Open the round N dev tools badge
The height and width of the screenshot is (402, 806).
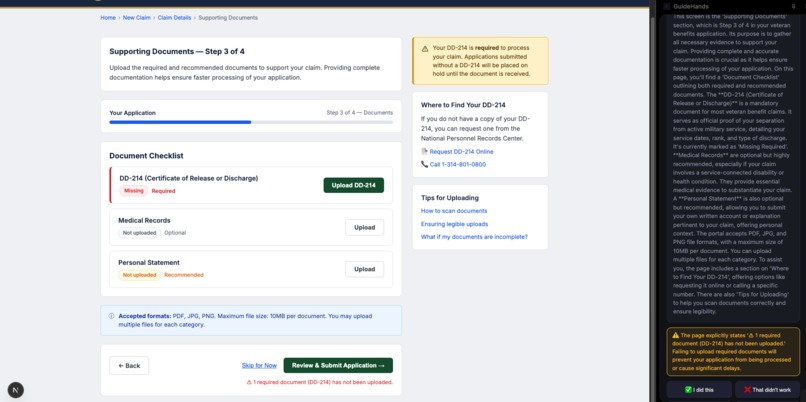[15, 390]
